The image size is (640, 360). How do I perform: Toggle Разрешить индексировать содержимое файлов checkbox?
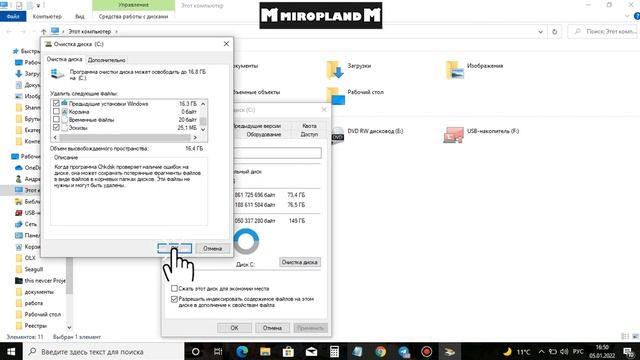click(x=174, y=299)
